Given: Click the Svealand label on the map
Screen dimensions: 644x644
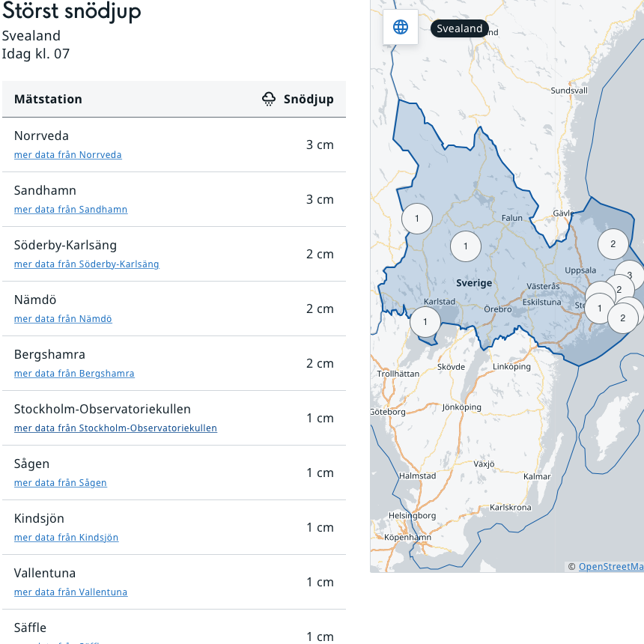Looking at the screenshot, I should [x=459, y=28].
